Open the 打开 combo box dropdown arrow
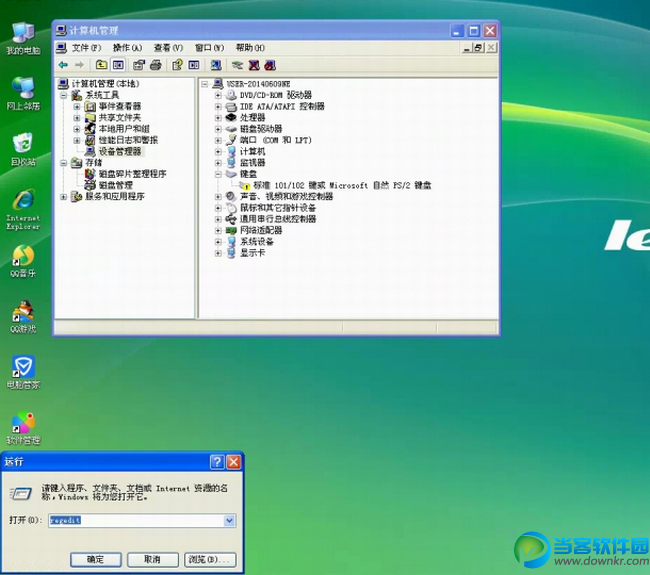 point(229,520)
